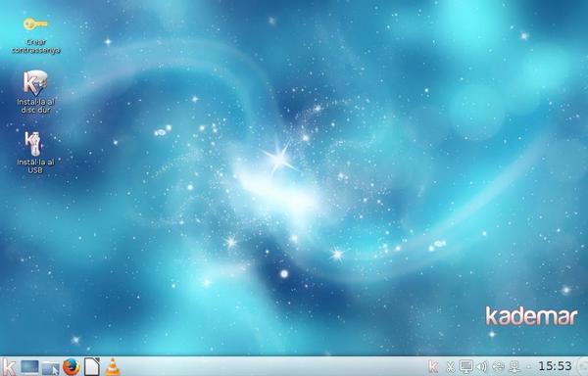This screenshot has width=588, height=376.
Task: Open the removable device notifier icon
Action: 499,366
